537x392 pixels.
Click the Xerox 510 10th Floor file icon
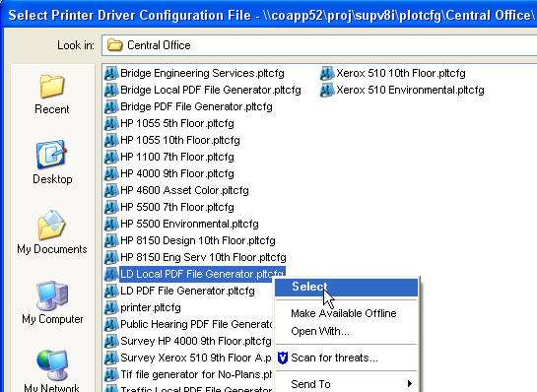pos(327,73)
